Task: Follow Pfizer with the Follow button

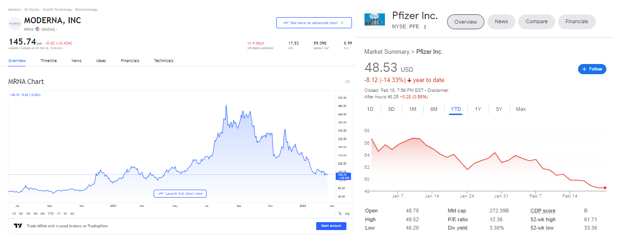Action: (592, 69)
